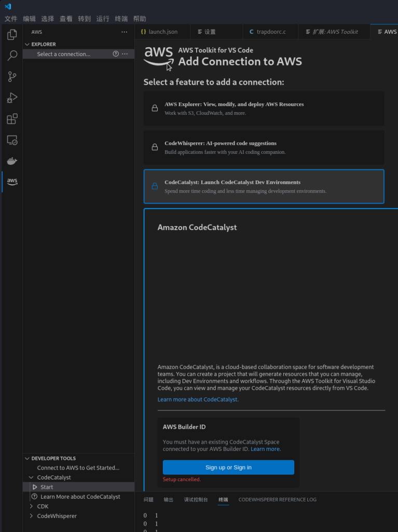Click Select a connection... row
The height and width of the screenshot is (532, 398).
click(78, 54)
